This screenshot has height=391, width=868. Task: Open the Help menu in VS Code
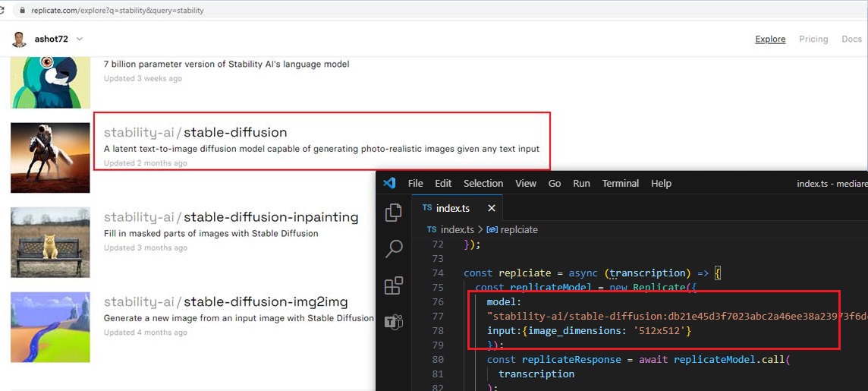click(661, 183)
